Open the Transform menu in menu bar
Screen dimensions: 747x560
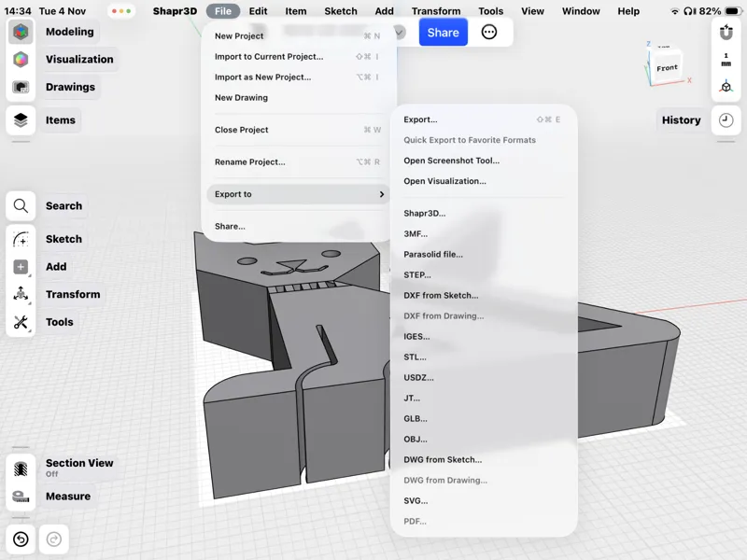[x=436, y=11]
